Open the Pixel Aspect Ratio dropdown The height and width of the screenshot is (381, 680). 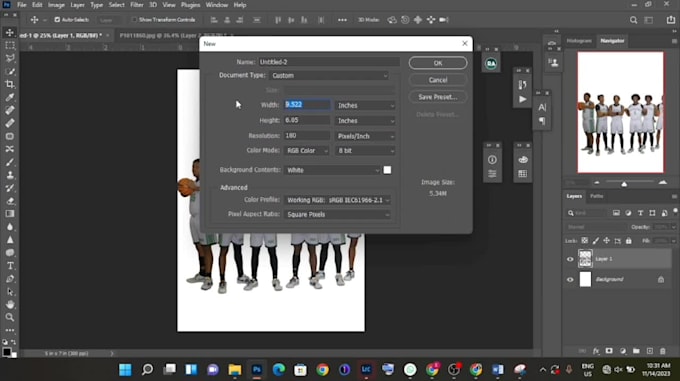pos(338,215)
